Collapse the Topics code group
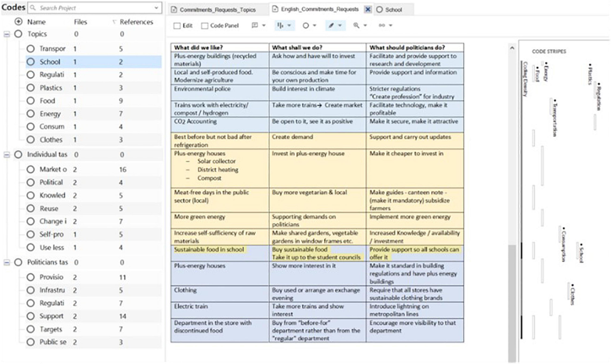 (7, 34)
